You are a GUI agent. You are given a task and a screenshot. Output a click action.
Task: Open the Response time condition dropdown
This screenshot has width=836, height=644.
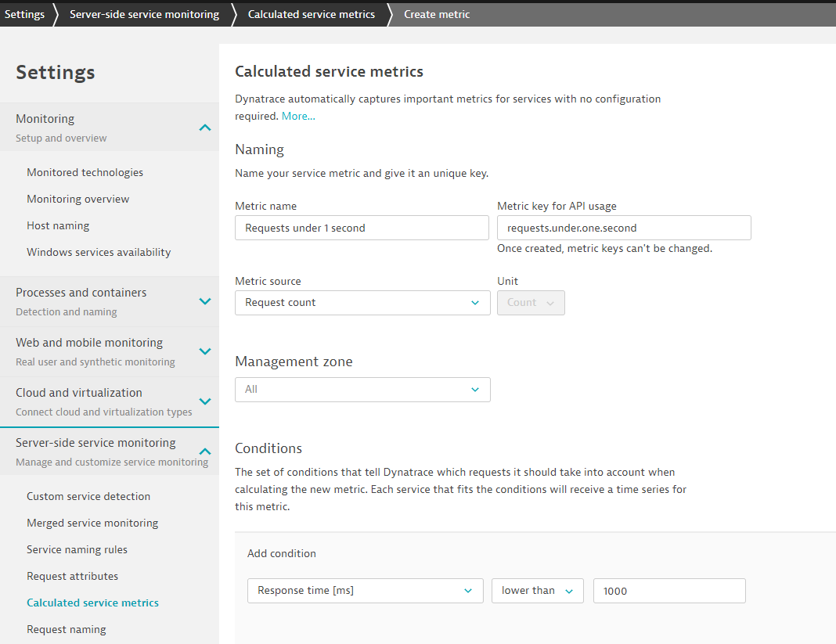(x=365, y=591)
